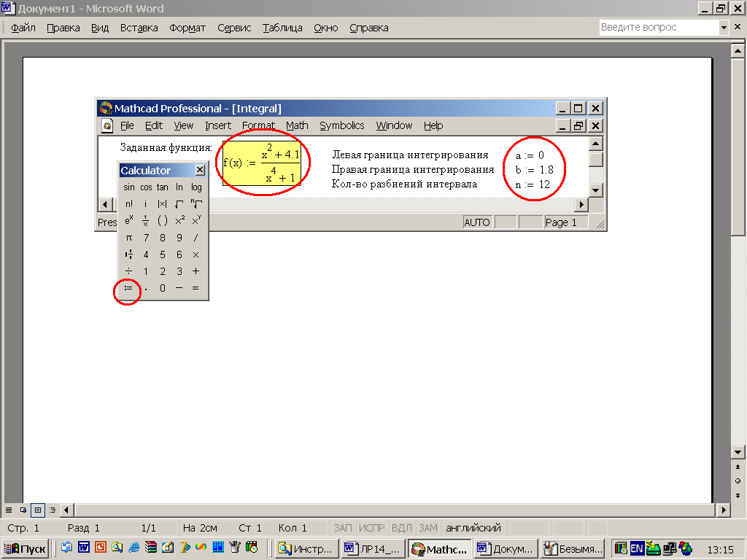Switch to Normal view in Word
The image size is (747, 560).
9,510
